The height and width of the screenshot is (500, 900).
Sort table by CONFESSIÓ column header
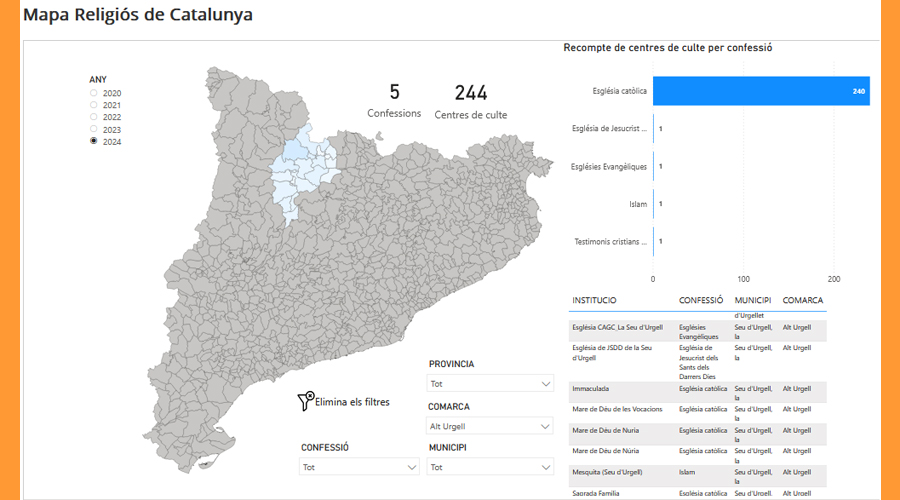pos(701,300)
